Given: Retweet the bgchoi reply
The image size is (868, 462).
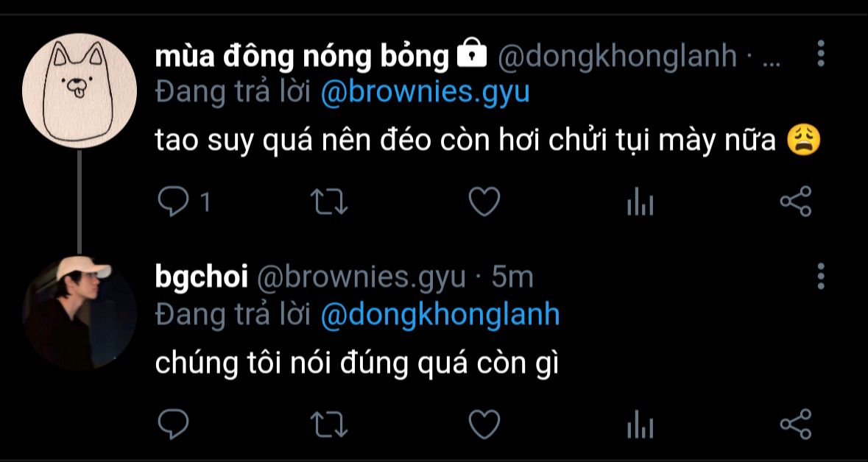Looking at the screenshot, I should pyautogui.click(x=329, y=424).
